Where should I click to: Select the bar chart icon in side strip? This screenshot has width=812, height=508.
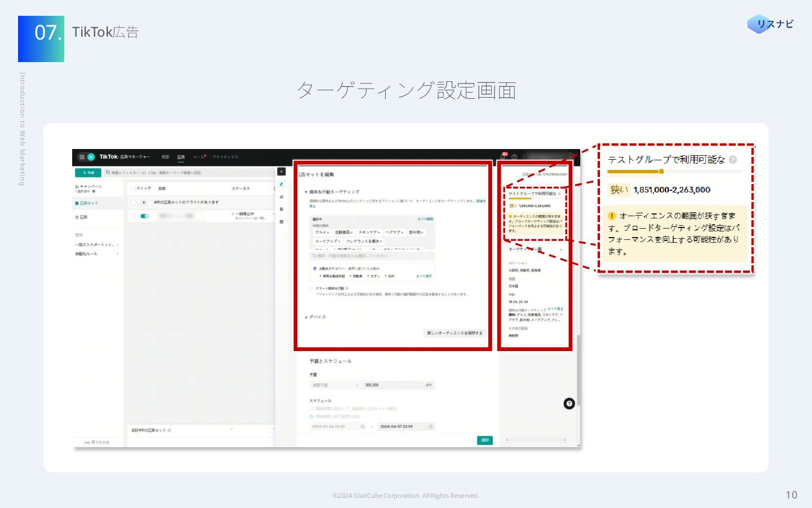click(281, 196)
